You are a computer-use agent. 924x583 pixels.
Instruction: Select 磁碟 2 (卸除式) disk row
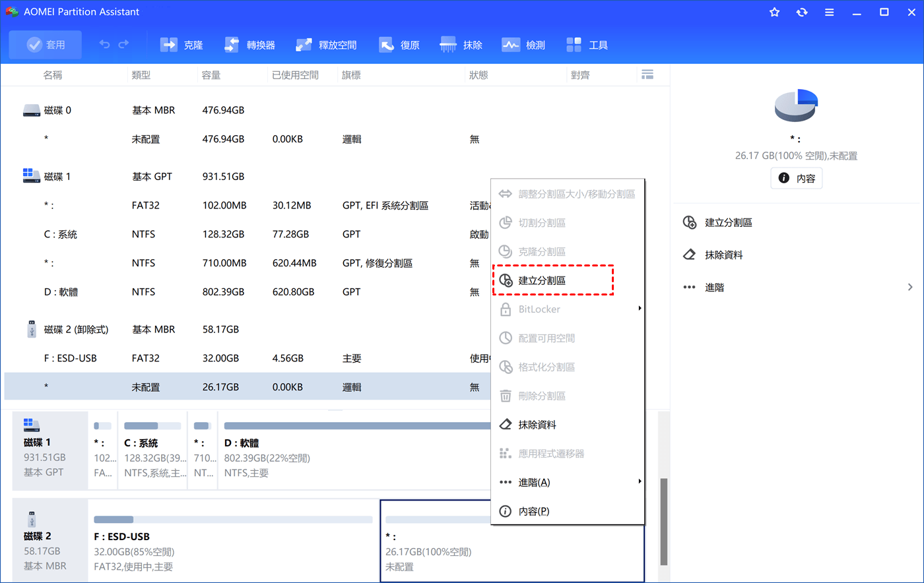(247, 329)
